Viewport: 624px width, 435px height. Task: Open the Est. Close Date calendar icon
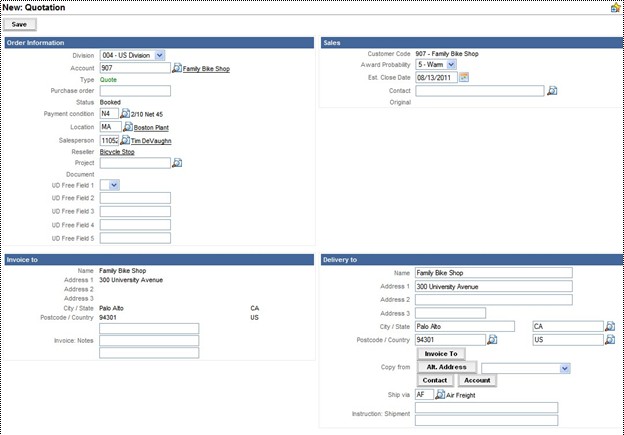(464, 78)
